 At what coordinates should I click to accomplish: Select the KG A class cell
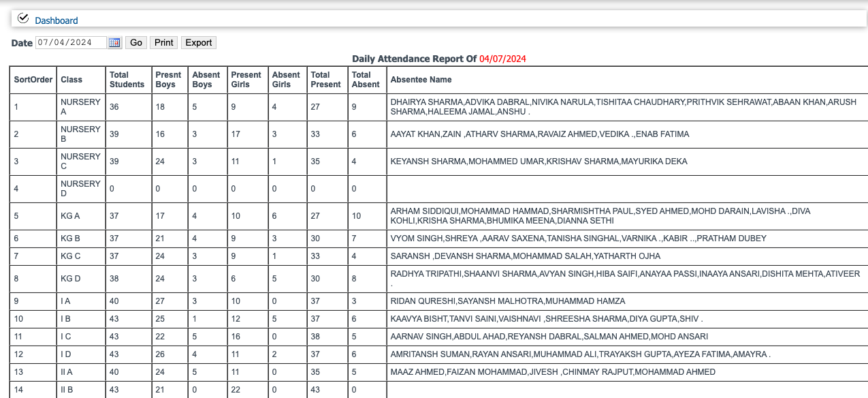(x=80, y=216)
